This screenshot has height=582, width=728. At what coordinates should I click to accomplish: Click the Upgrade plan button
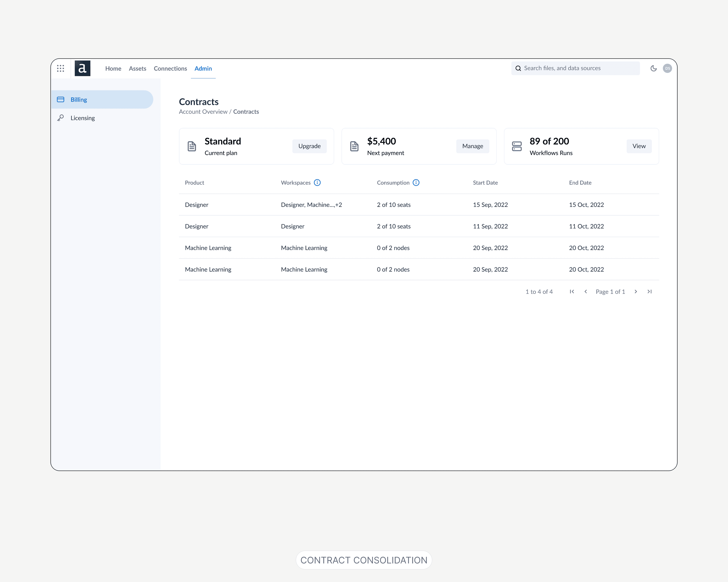pos(309,146)
